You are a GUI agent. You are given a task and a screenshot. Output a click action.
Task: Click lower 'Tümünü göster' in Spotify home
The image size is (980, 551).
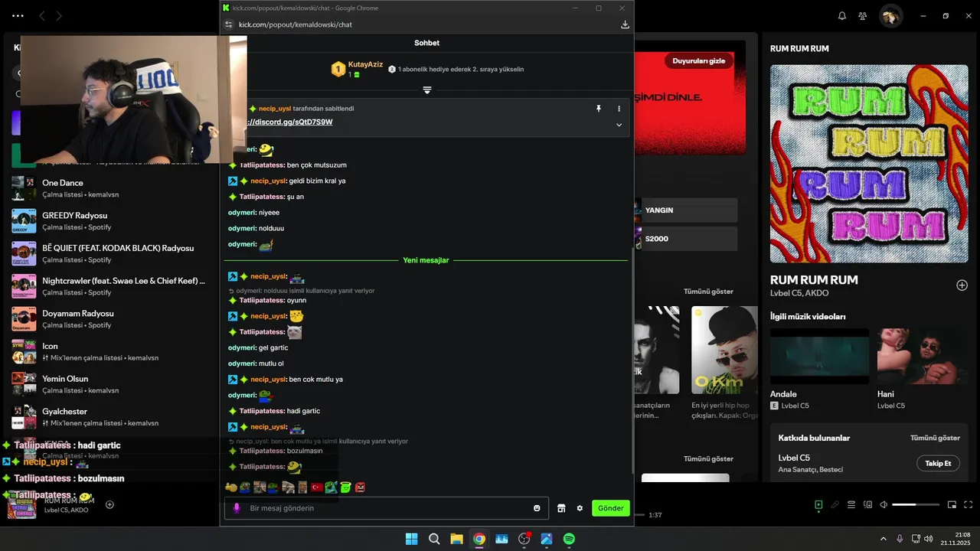pos(708,459)
